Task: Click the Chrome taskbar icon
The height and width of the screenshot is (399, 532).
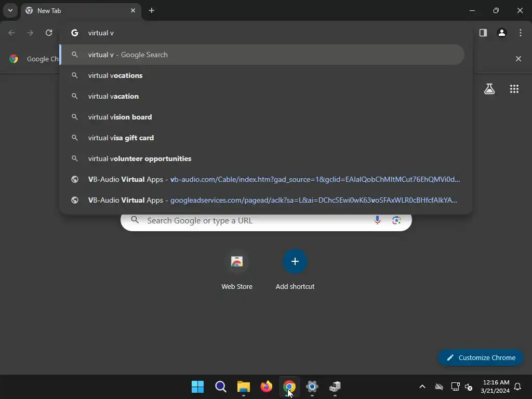Action: pyautogui.click(x=289, y=387)
